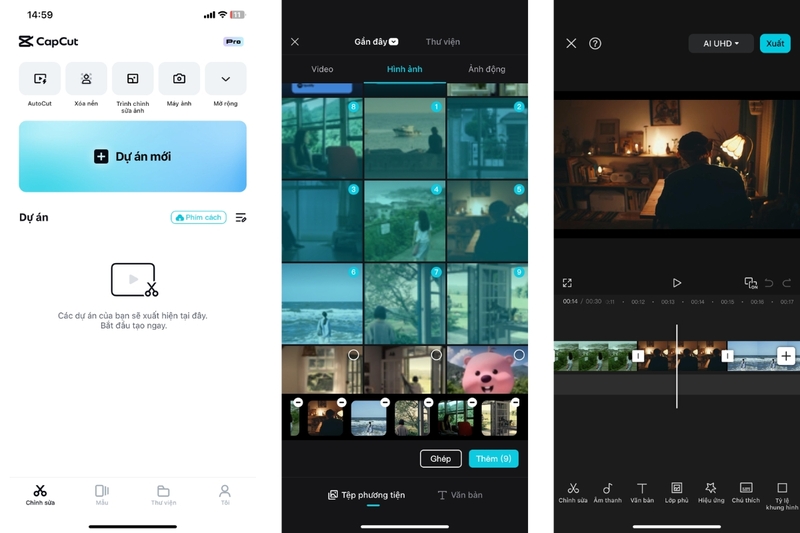The image size is (800, 533).
Task: Deselect the photo numbered 2
Action: [519, 107]
